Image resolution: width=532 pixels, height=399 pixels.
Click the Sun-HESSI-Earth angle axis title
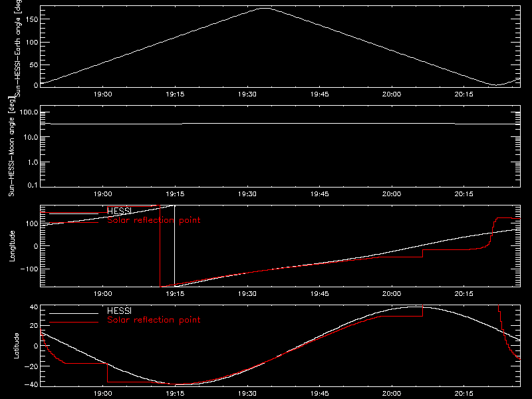[x=18, y=48]
